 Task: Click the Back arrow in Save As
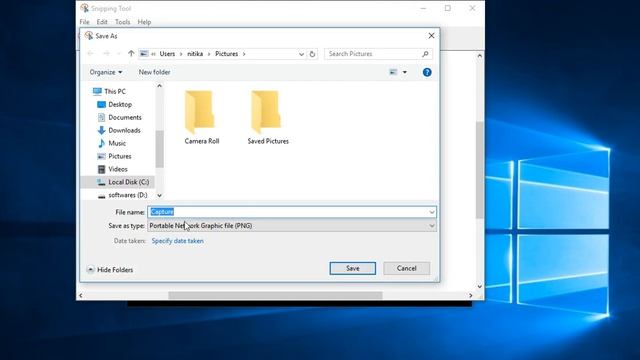point(91,54)
